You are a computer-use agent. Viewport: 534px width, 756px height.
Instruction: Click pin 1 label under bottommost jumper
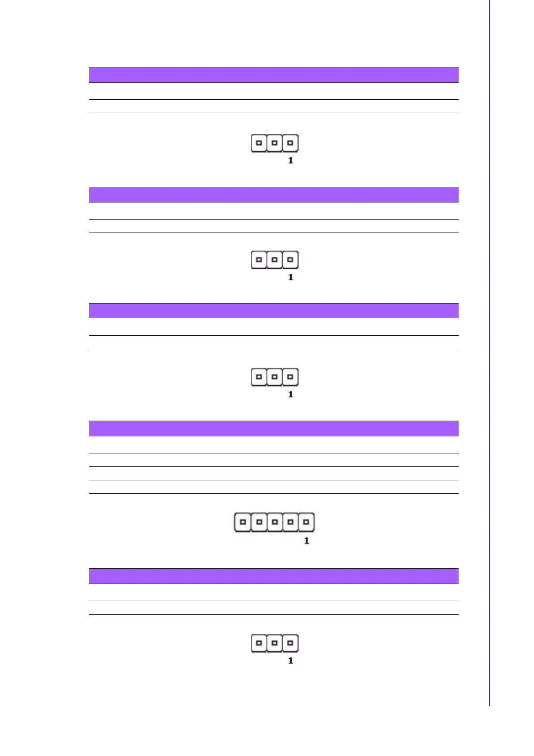pyautogui.click(x=290, y=660)
